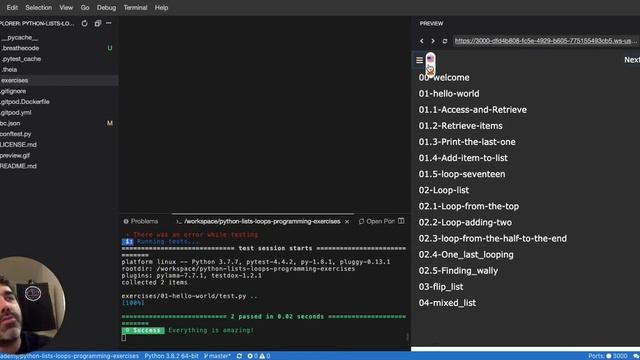Click the master branch indicator
Screen dimensions: 640x360
coord(217,356)
